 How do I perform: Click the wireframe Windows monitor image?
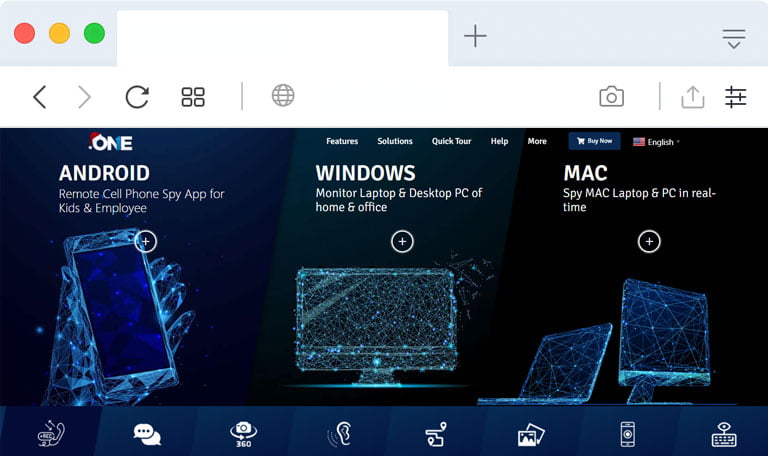click(x=377, y=326)
